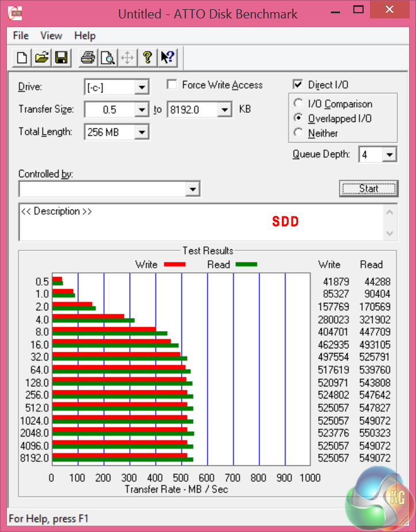
Task: Click description scrollbar down arrow
Action: click(390, 233)
